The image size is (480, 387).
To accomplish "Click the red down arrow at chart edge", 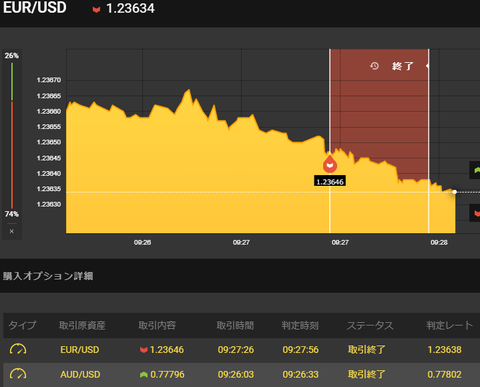I will pyautogui.click(x=476, y=213).
